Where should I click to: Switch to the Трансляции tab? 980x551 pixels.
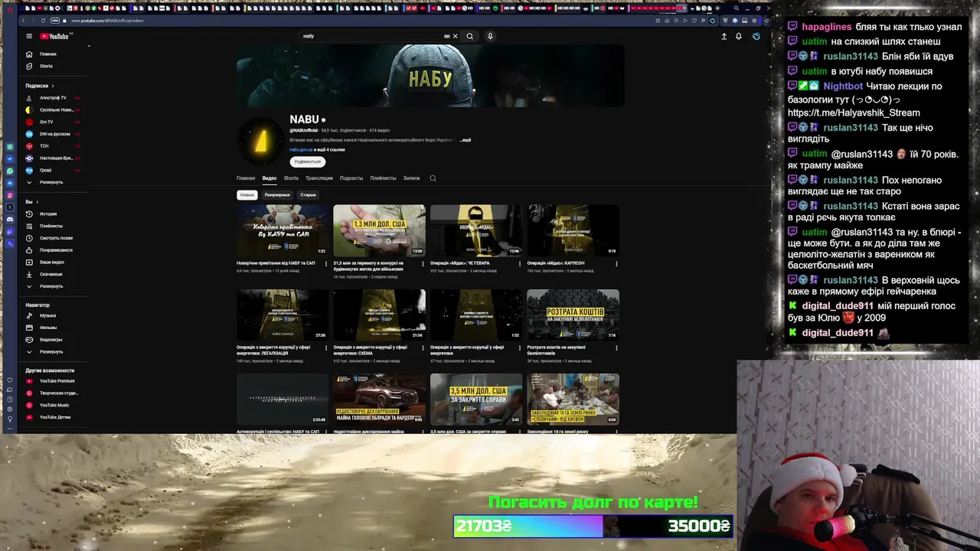tap(319, 178)
